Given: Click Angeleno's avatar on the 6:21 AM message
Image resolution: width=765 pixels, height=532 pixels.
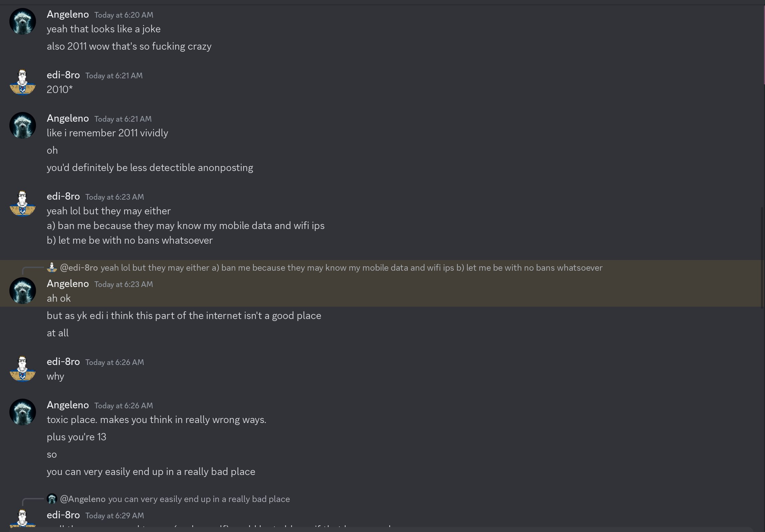Looking at the screenshot, I should pos(23,125).
